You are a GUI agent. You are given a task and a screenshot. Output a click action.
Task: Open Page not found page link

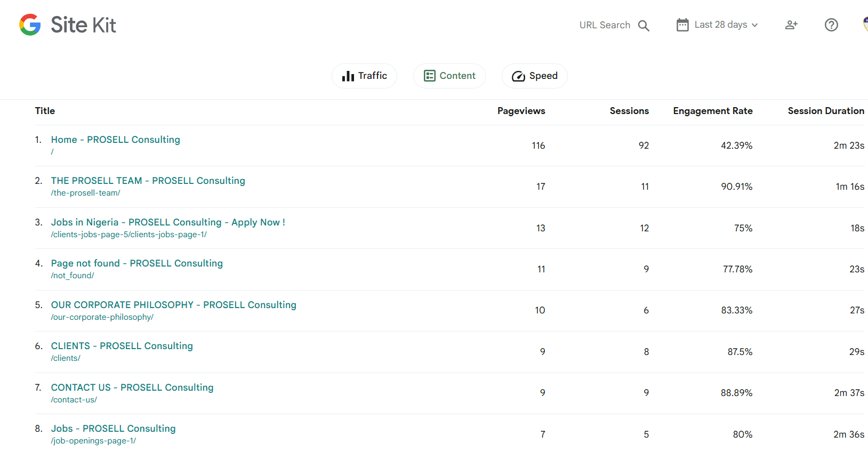click(x=137, y=263)
